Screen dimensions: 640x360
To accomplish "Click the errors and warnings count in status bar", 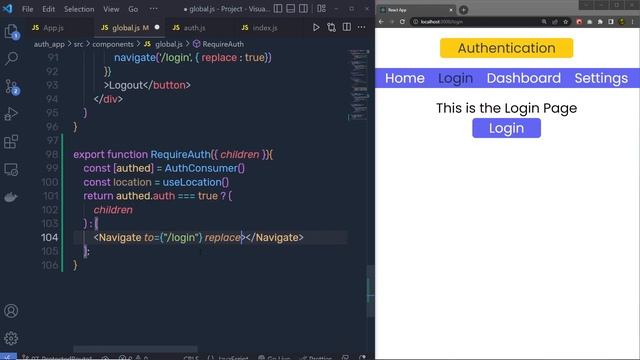I will pyautogui.click(x=133, y=358).
